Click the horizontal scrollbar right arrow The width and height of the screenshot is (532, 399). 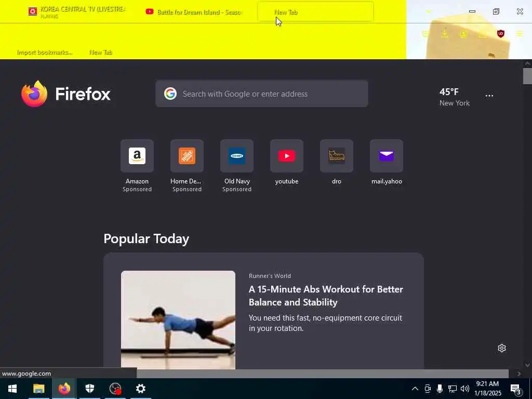[x=519, y=374]
